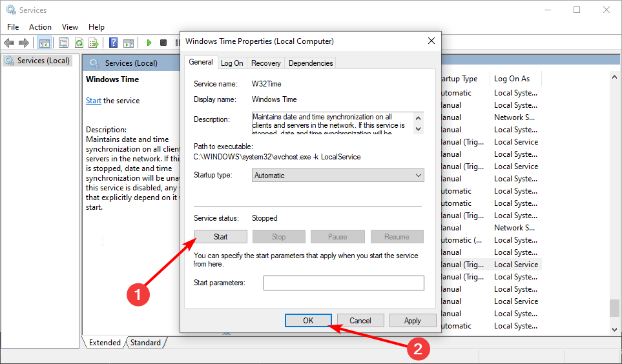
Task: Toggle the Show/Hide Console Tree icon
Action: 44,43
